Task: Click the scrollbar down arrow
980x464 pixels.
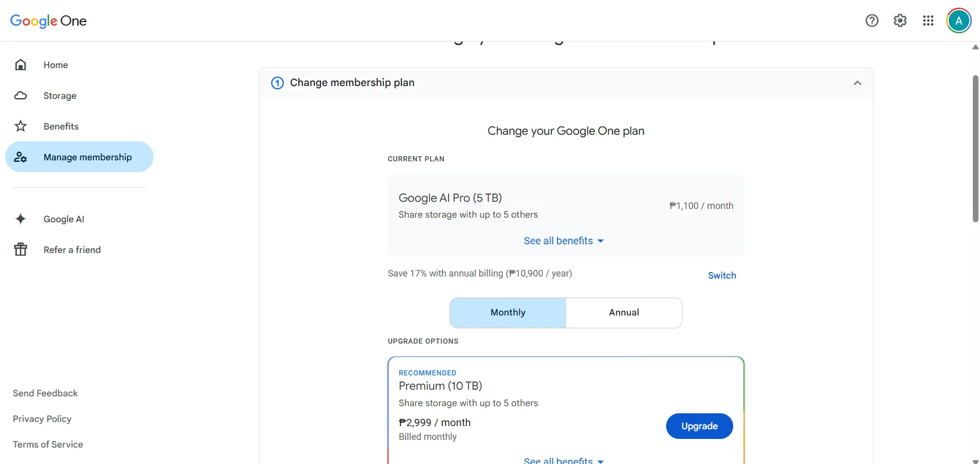Action: [975, 461]
